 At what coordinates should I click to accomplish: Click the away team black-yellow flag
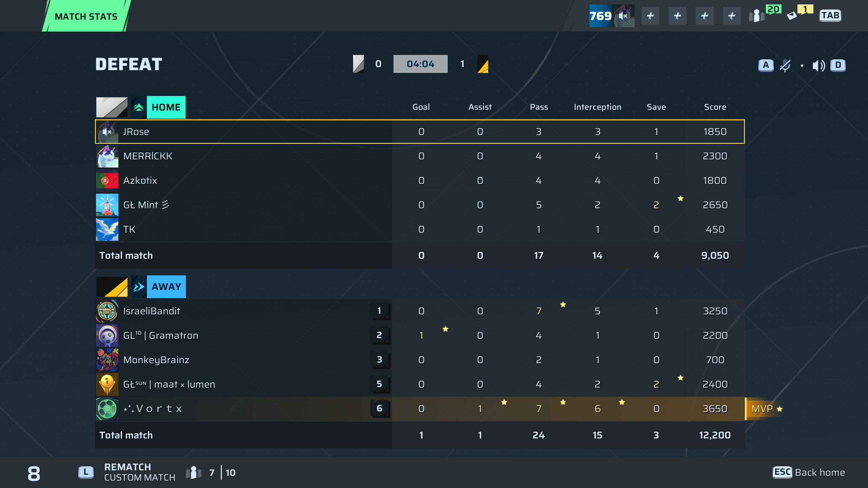tap(112, 287)
